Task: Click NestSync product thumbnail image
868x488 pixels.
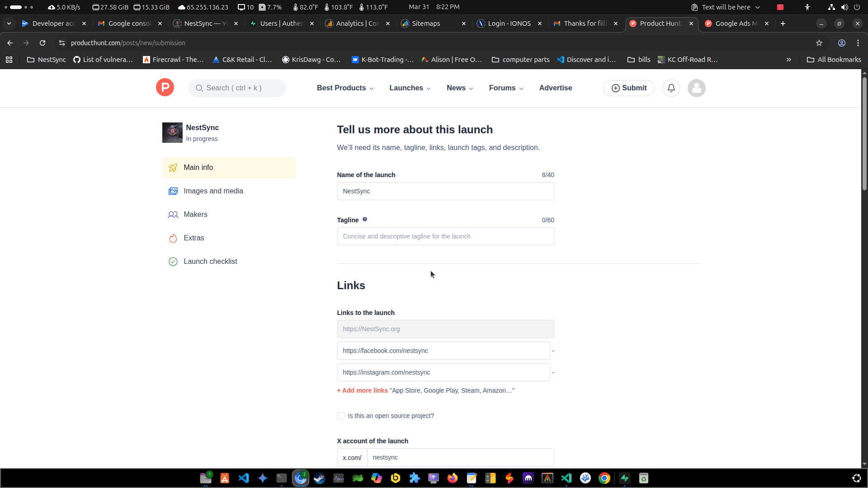Action: point(172,133)
